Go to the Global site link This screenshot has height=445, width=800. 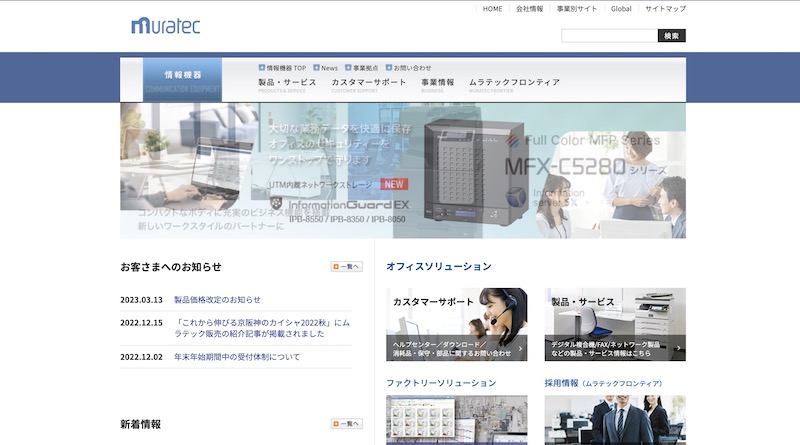(621, 9)
